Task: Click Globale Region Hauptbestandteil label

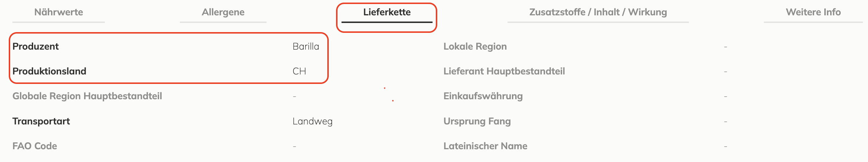Action: pos(87,96)
